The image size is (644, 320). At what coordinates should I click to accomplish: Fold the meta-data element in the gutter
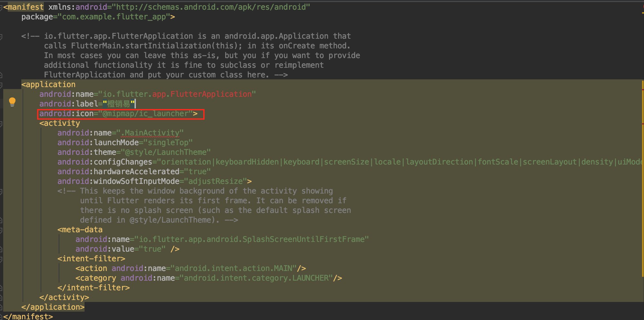click(1, 230)
